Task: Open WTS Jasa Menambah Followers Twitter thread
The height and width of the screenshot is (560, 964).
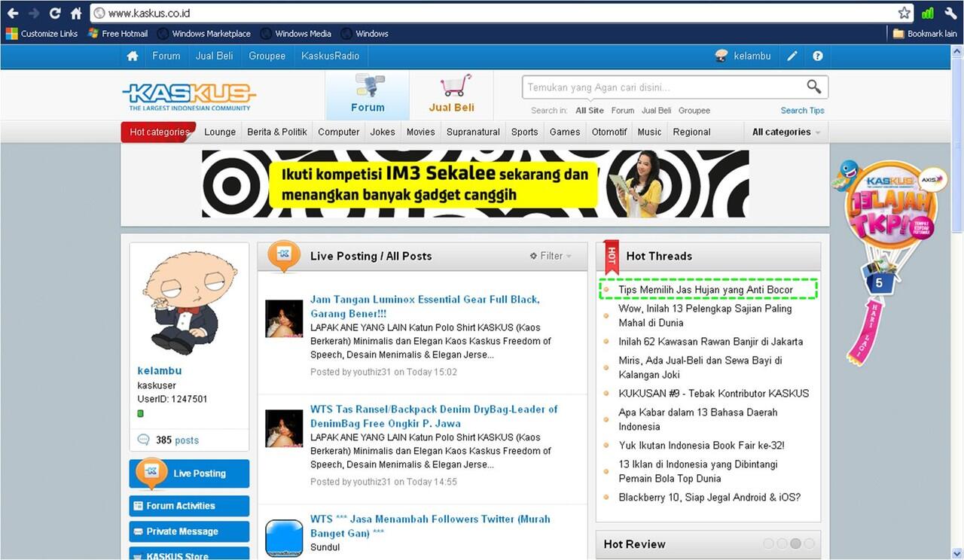Action: 430,526
